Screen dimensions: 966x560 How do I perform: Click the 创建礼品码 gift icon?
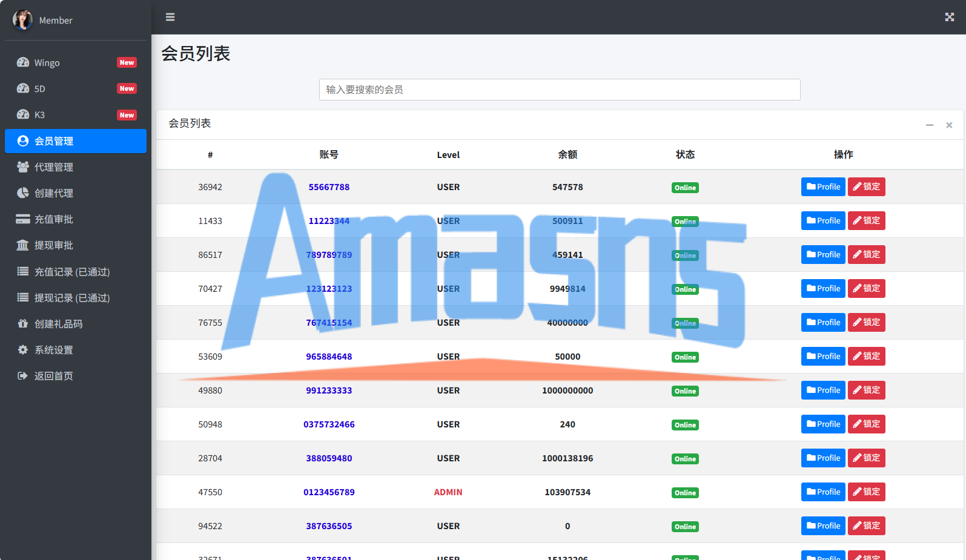(x=23, y=323)
